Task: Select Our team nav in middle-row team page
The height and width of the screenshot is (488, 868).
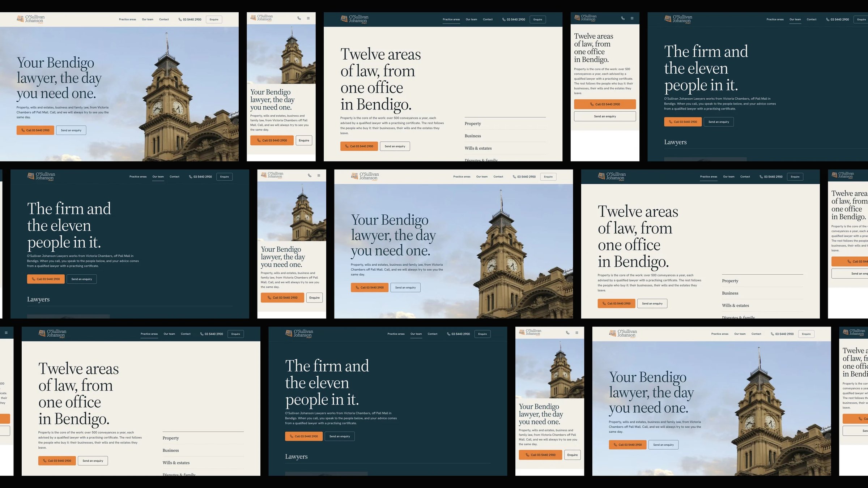Action: 158,177
